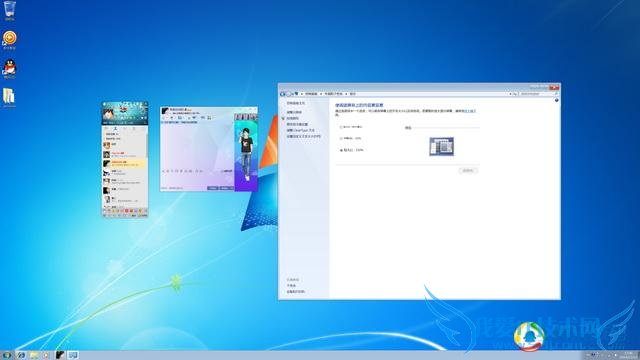This screenshot has height=360, width=640.
Task: Open Adjust ClearType text sidebar link
Action: [300, 130]
